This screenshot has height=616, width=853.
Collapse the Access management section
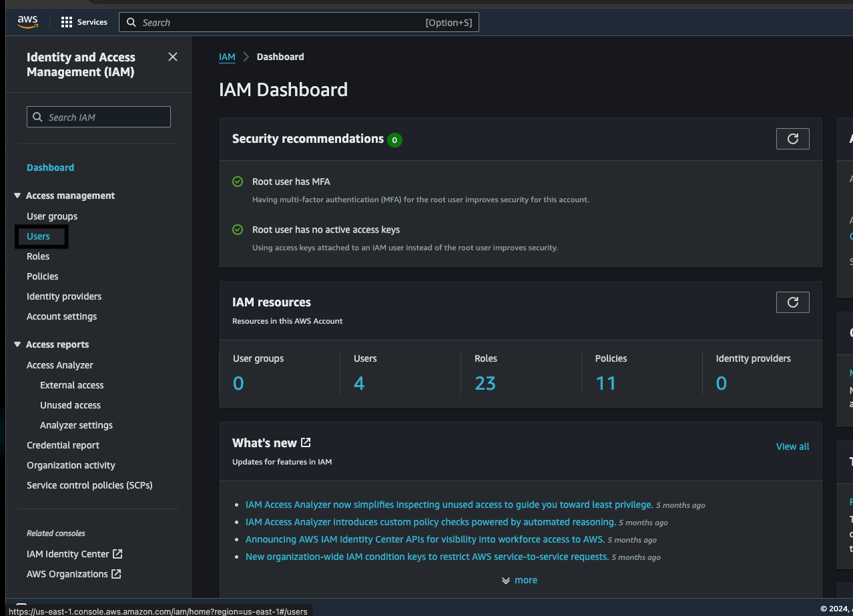(17, 196)
